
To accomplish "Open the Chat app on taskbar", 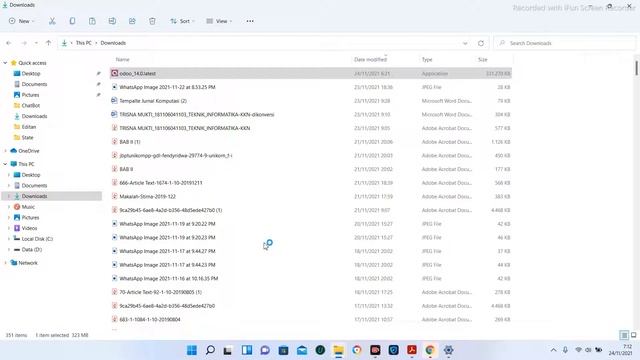I will [x=265, y=350].
